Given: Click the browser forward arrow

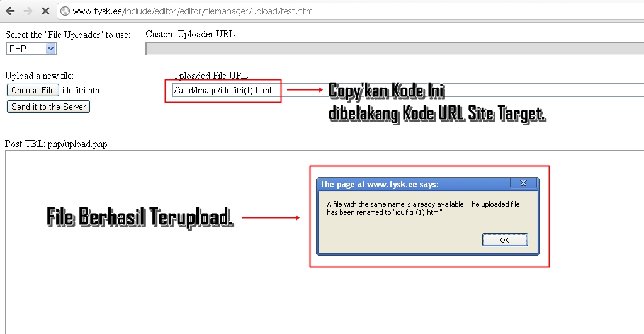Looking at the screenshot, I should (x=28, y=11).
